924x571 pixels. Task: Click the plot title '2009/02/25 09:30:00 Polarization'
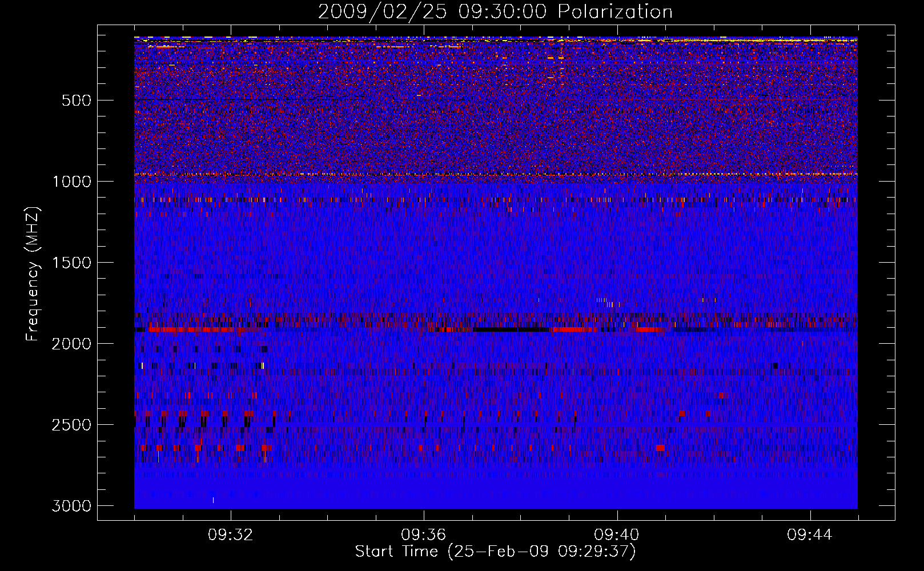point(495,12)
